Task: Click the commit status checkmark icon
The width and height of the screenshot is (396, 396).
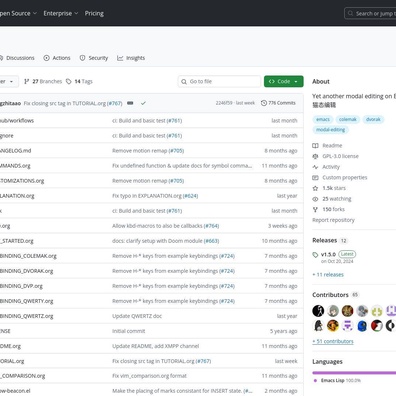Action: 143,103
